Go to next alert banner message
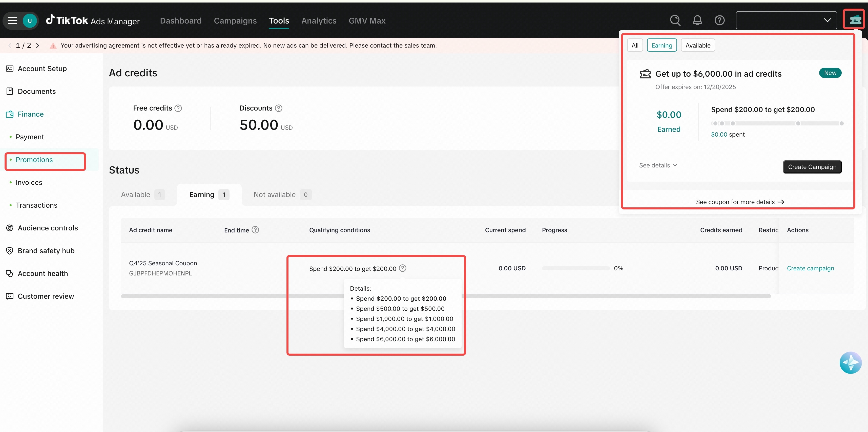 coord(38,46)
